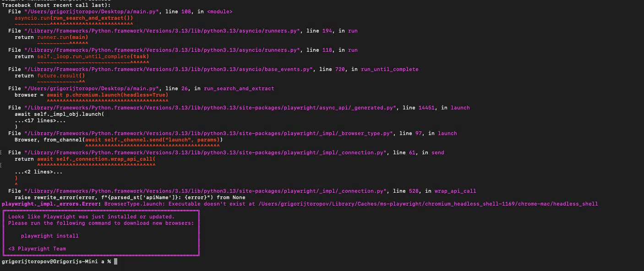
Task: Select 'await self._impl_obj.launch(' line
Action: (60, 114)
